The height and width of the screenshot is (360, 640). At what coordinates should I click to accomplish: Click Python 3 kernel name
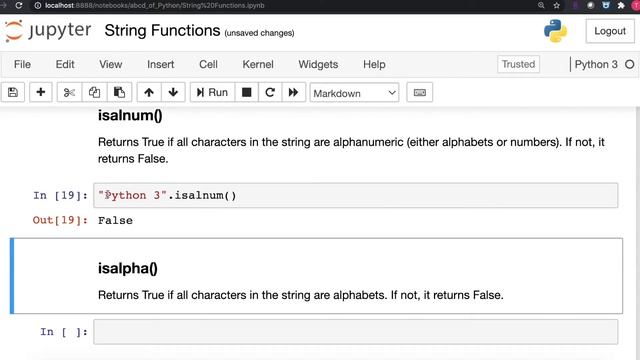tap(596, 64)
